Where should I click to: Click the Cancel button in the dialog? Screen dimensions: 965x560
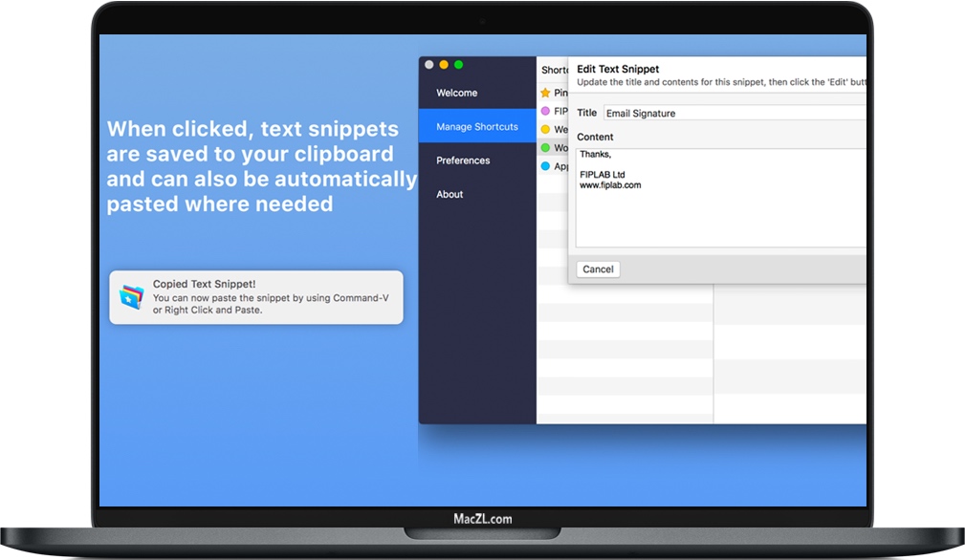tap(597, 269)
